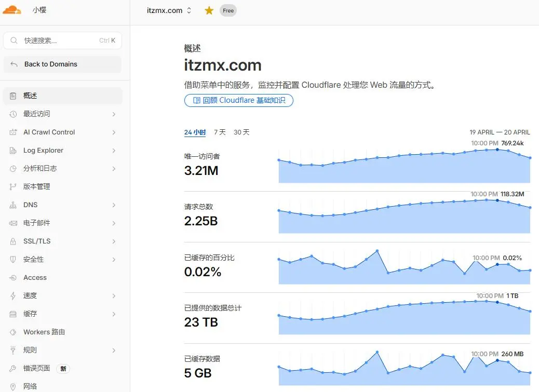Open the 错误页面 sidebar item
The width and height of the screenshot is (539, 392).
(62, 368)
